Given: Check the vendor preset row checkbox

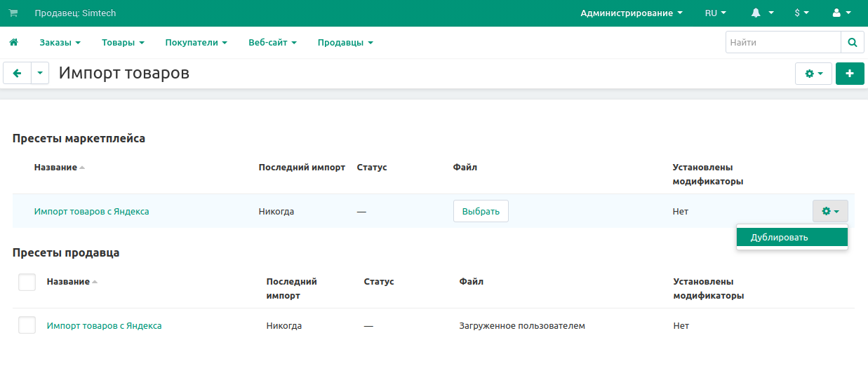Looking at the screenshot, I should pyautogui.click(x=27, y=325).
